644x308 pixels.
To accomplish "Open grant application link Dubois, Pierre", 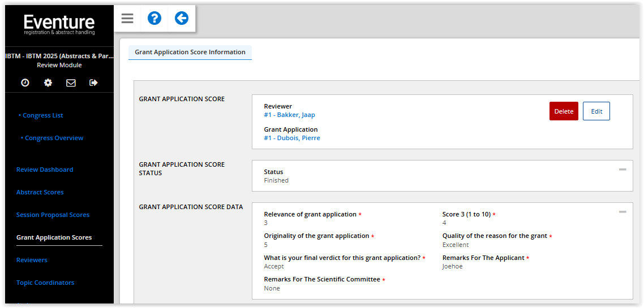I will pyautogui.click(x=292, y=138).
